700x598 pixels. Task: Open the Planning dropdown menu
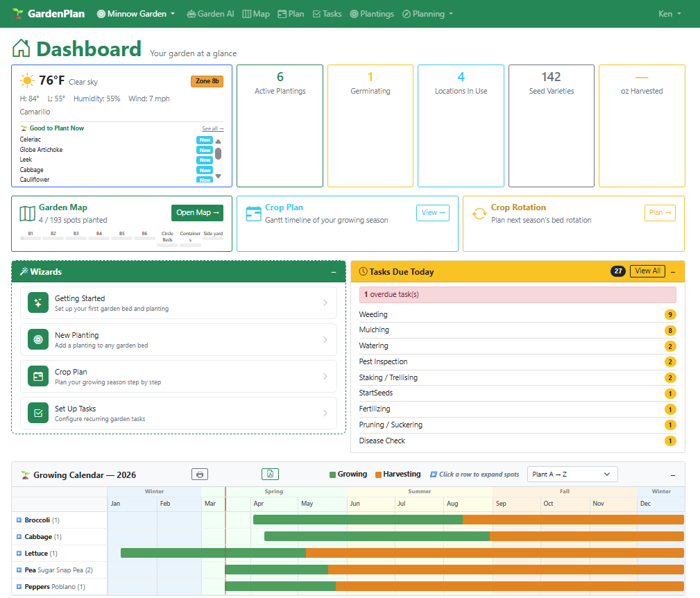point(427,13)
